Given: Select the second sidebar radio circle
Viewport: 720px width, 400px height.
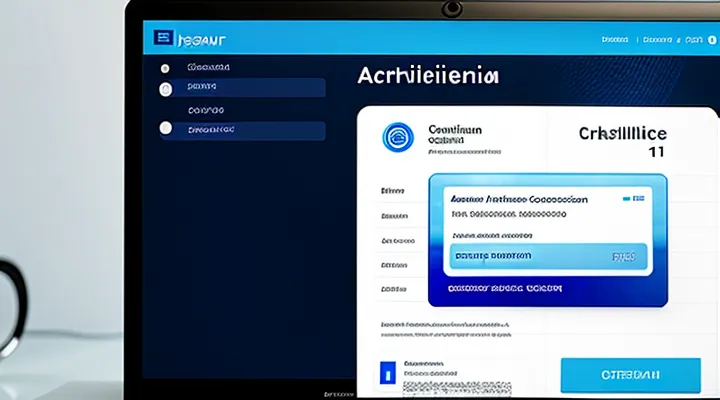Looking at the screenshot, I should (165, 89).
